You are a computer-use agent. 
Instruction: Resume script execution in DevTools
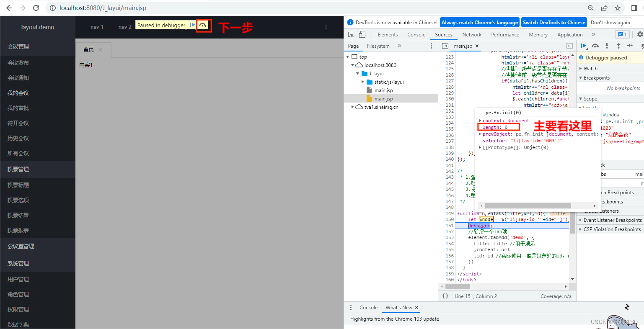(583, 46)
